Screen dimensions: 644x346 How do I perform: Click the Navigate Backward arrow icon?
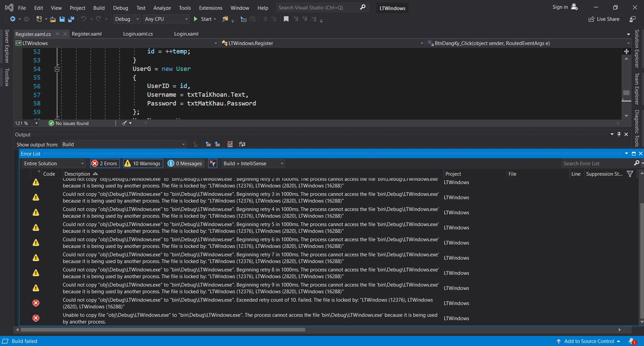[x=13, y=19]
